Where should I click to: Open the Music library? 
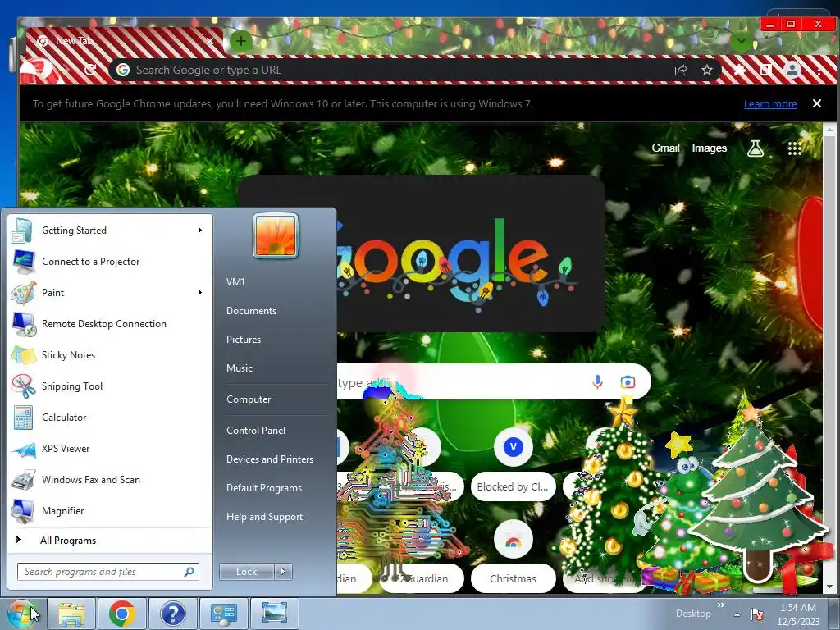point(239,368)
